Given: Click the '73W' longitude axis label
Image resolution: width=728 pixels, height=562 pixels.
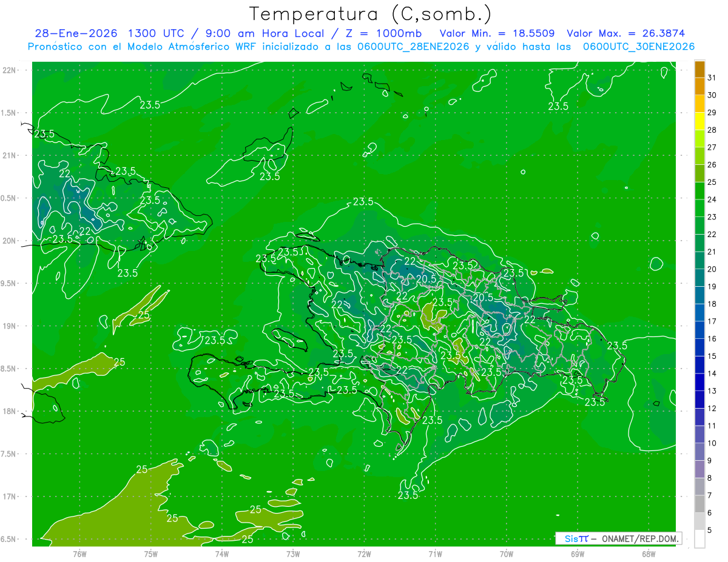Looking at the screenshot, I should click(x=293, y=554).
